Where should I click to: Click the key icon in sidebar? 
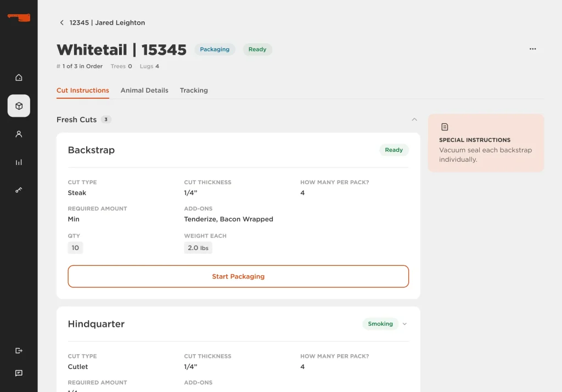click(19, 190)
